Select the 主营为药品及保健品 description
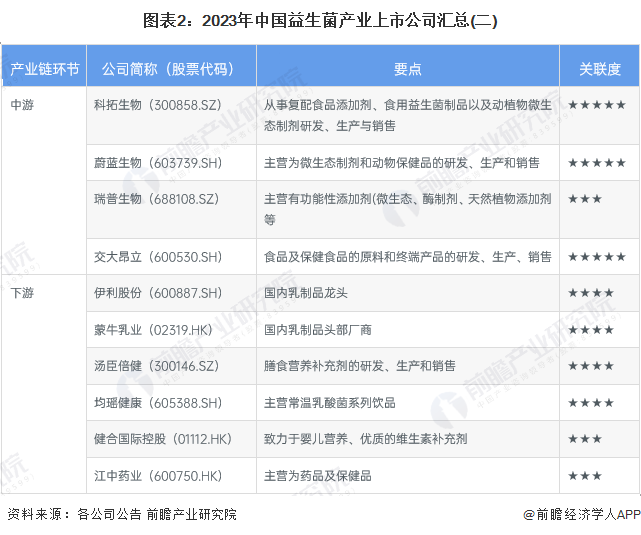Screen dimensions: 641x535 318,476
